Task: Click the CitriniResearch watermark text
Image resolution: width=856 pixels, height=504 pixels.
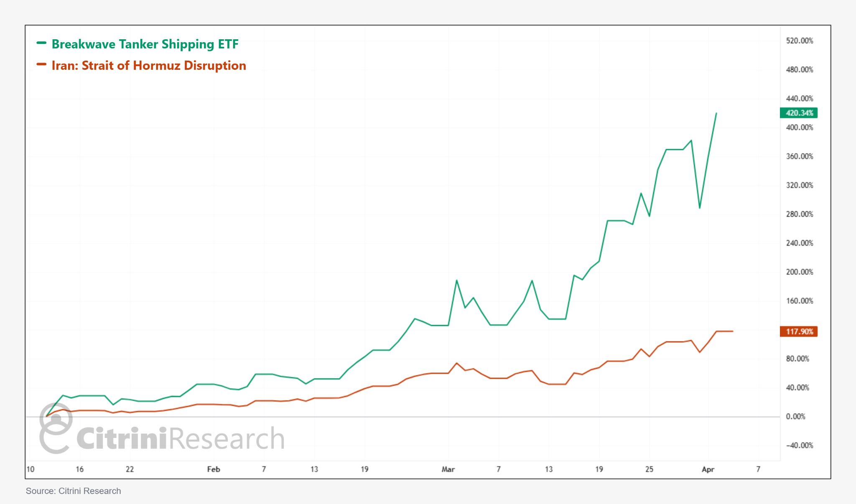Action: 180,438
